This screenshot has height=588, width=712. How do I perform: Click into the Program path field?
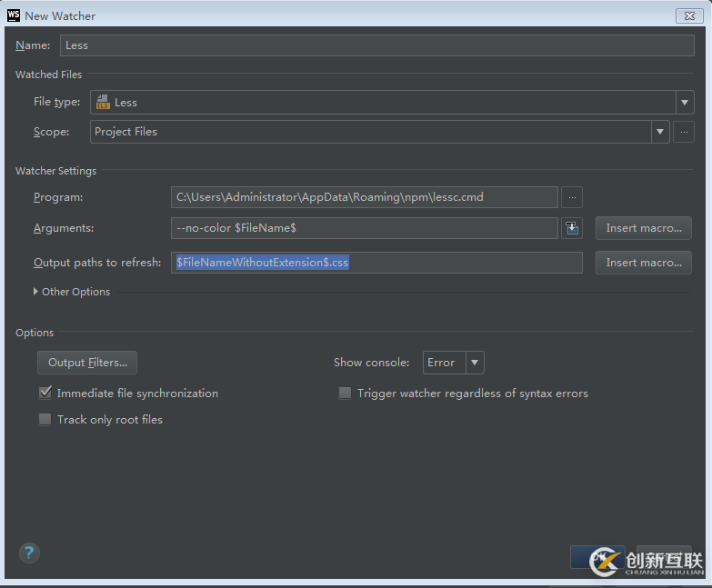coord(364,197)
